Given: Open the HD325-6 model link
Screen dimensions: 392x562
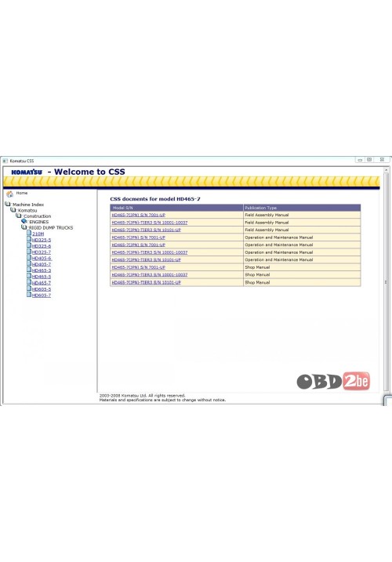Looking at the screenshot, I should tap(42, 246).
